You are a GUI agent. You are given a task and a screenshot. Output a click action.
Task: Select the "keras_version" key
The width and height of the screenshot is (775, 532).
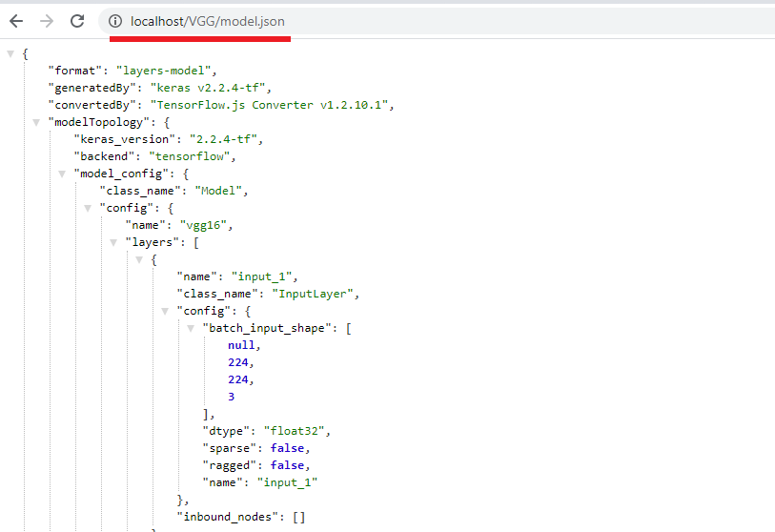pos(125,139)
